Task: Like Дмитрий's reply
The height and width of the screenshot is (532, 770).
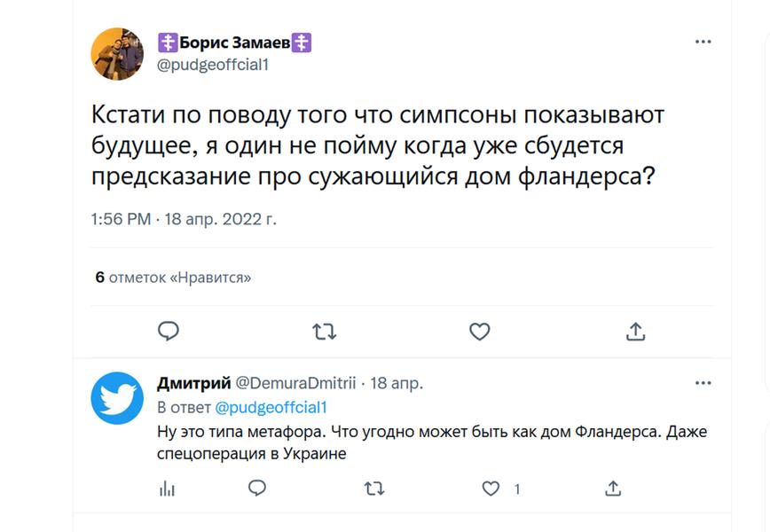Action: (x=491, y=488)
